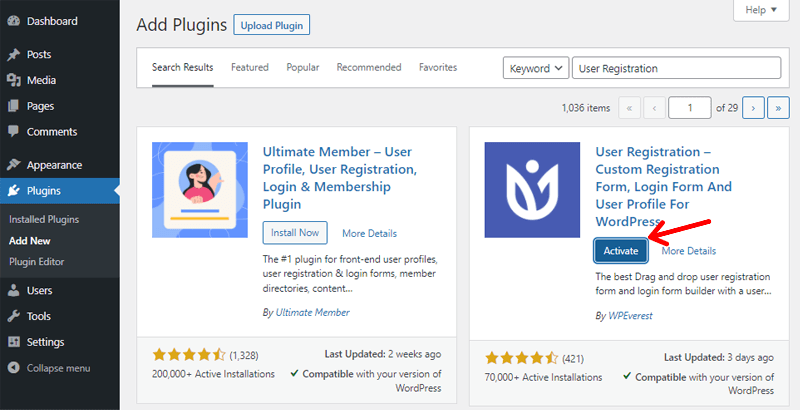Click the Appearance paintbrush icon
800x410 pixels.
[x=14, y=165]
